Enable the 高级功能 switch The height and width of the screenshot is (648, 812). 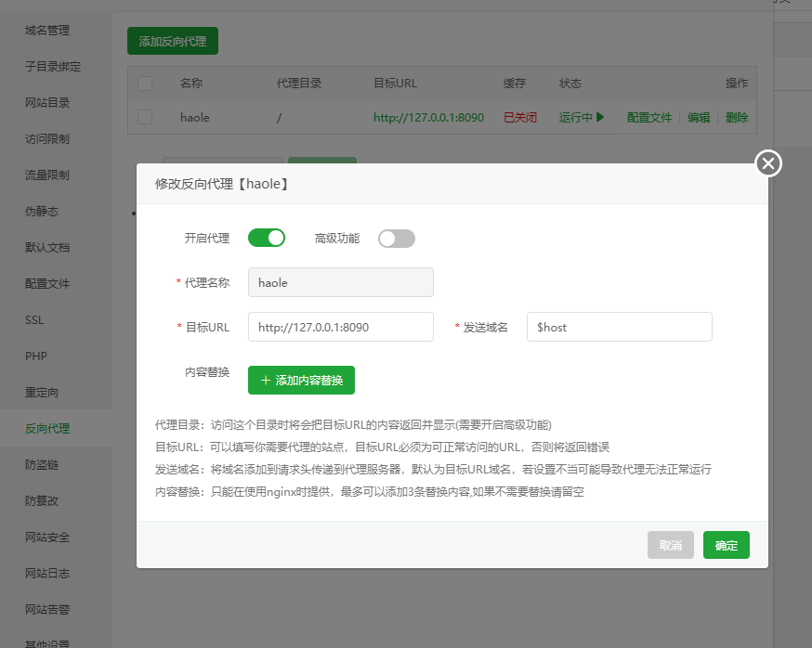397,239
